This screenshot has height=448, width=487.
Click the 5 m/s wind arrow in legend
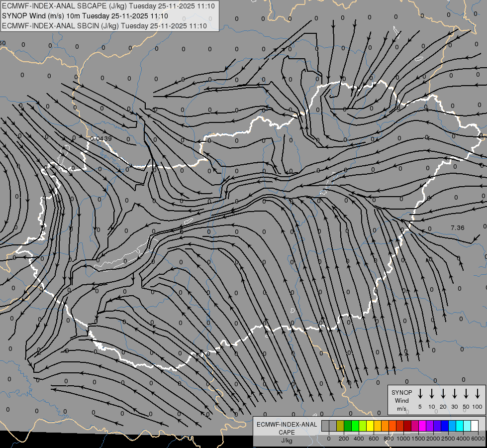pyautogui.click(x=420, y=394)
